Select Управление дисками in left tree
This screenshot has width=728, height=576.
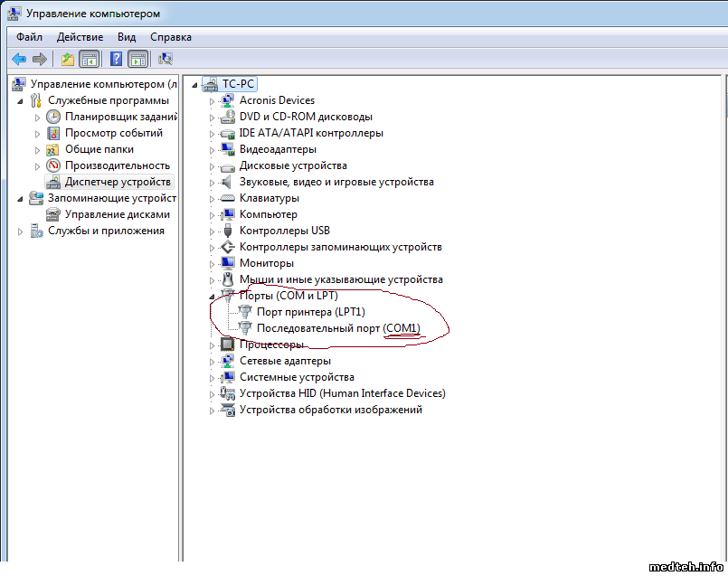(118, 214)
